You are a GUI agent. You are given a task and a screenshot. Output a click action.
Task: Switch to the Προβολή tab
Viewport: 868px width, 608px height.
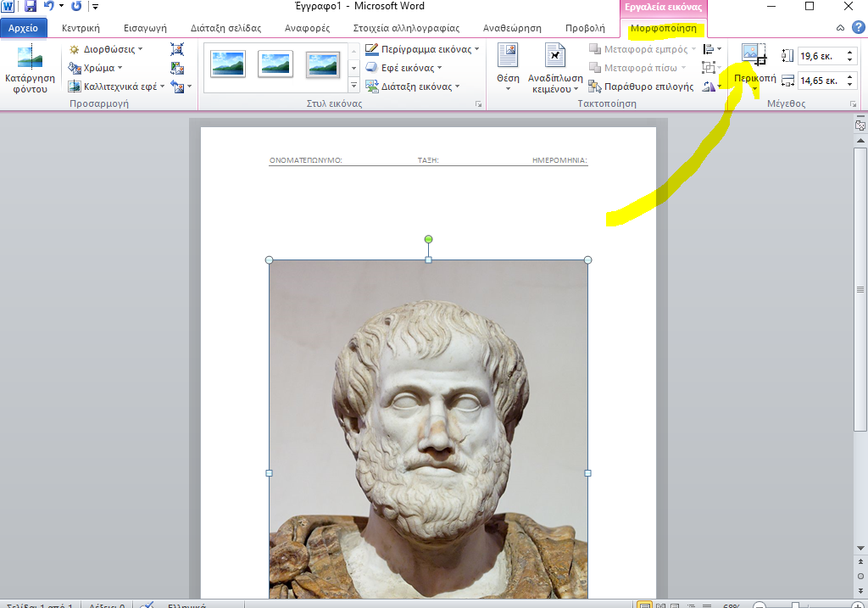[585, 28]
